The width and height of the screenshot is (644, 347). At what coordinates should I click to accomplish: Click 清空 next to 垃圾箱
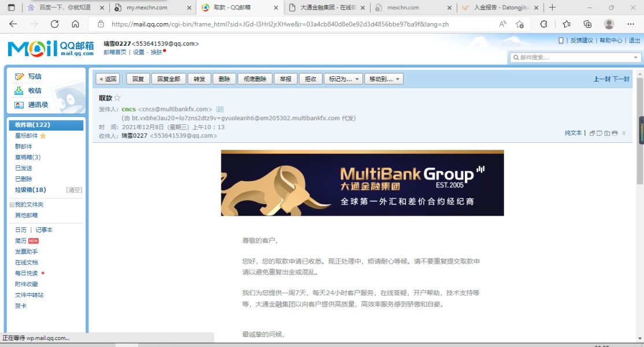(75, 190)
